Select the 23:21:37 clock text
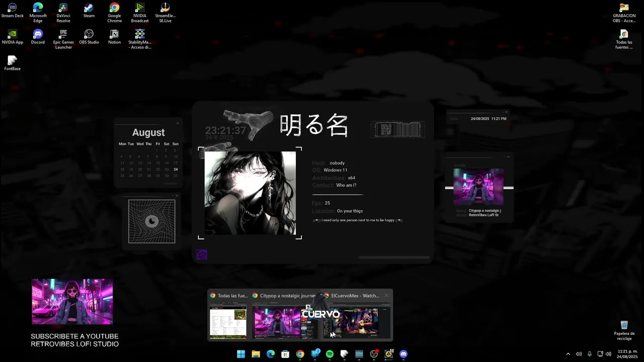 (x=225, y=131)
